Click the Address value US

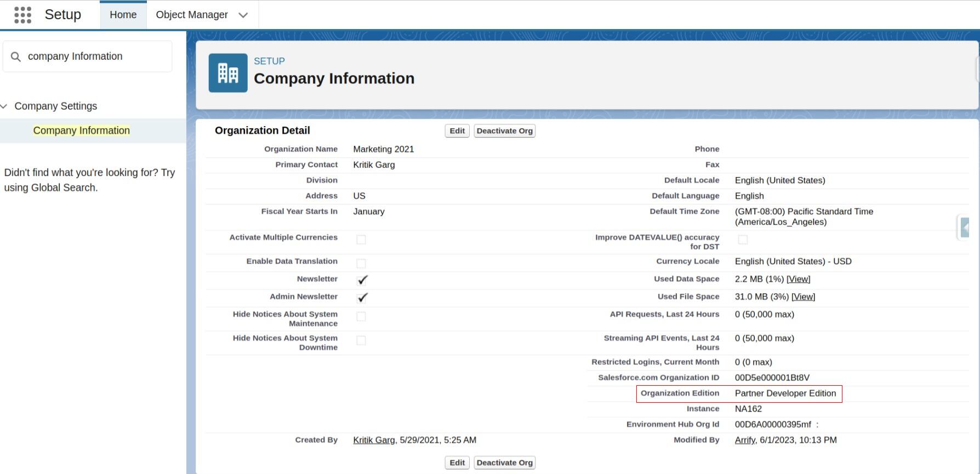359,196
